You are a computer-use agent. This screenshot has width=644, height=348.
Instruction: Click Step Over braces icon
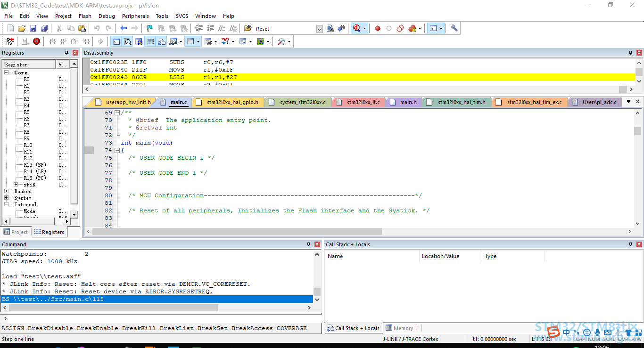tap(64, 41)
